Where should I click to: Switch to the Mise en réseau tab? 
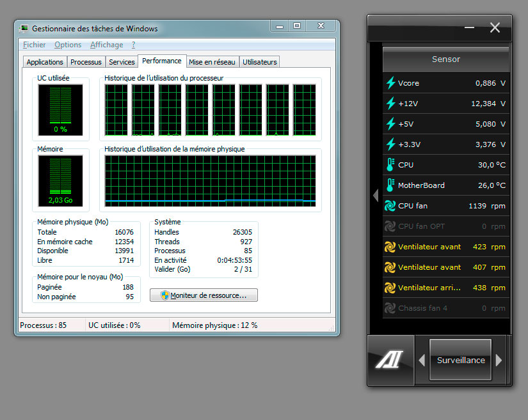tap(212, 62)
